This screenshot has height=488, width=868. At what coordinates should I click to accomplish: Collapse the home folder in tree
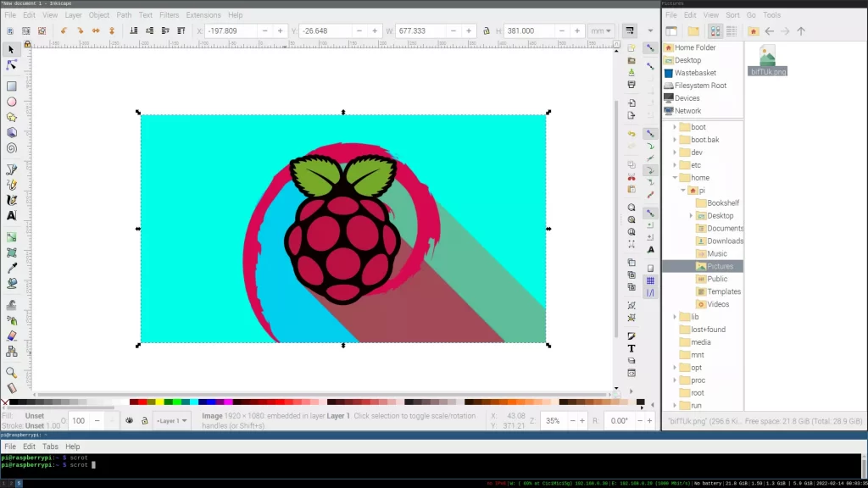coord(675,178)
